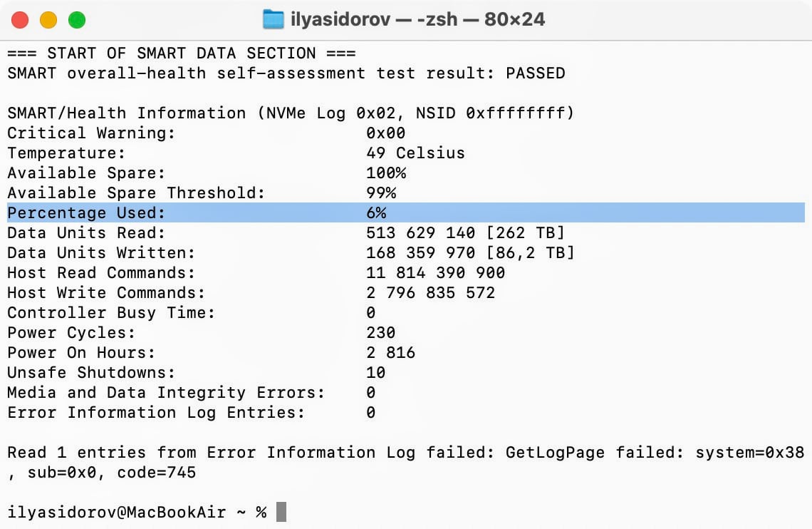Close the Terminal window with red button
812x529 pixels.
tap(20, 20)
